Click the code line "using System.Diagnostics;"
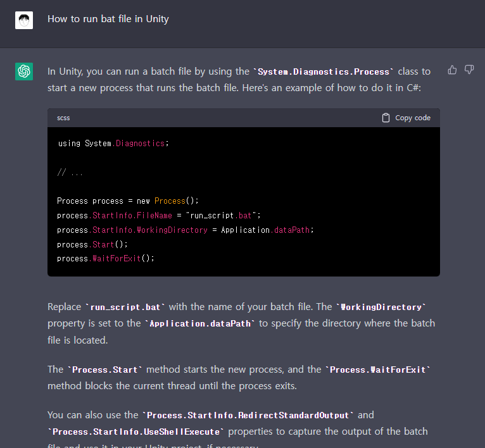The image size is (485, 448). 113,144
